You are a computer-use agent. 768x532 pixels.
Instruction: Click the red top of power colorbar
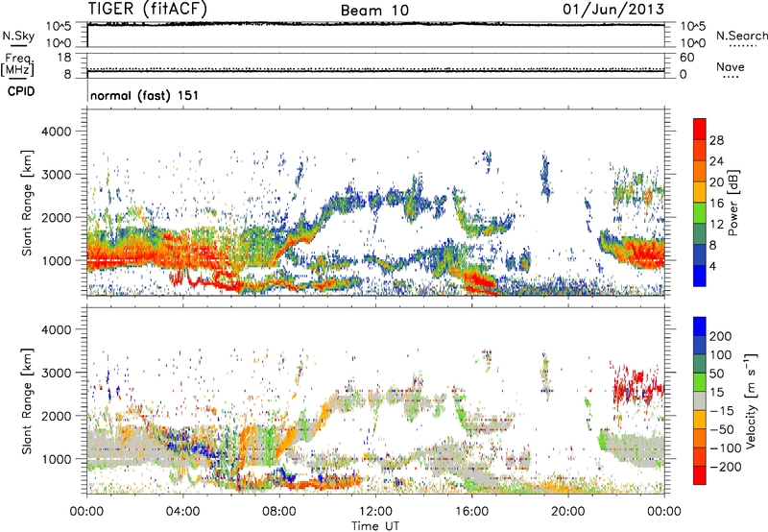tap(700, 129)
